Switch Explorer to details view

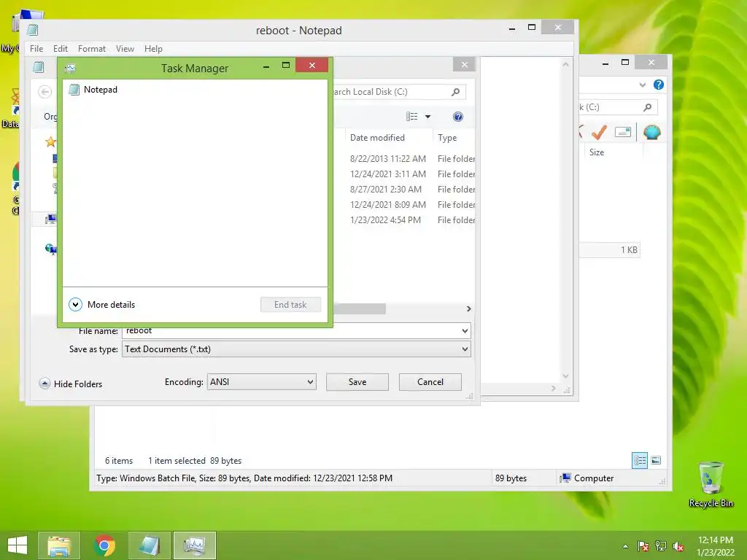coord(640,460)
